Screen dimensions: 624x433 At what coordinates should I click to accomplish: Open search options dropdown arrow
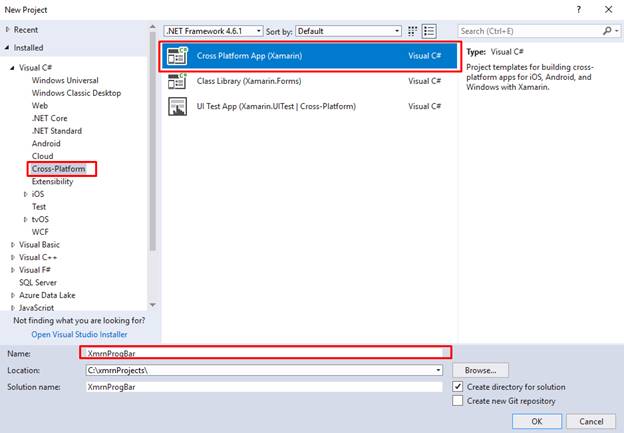coord(616,31)
